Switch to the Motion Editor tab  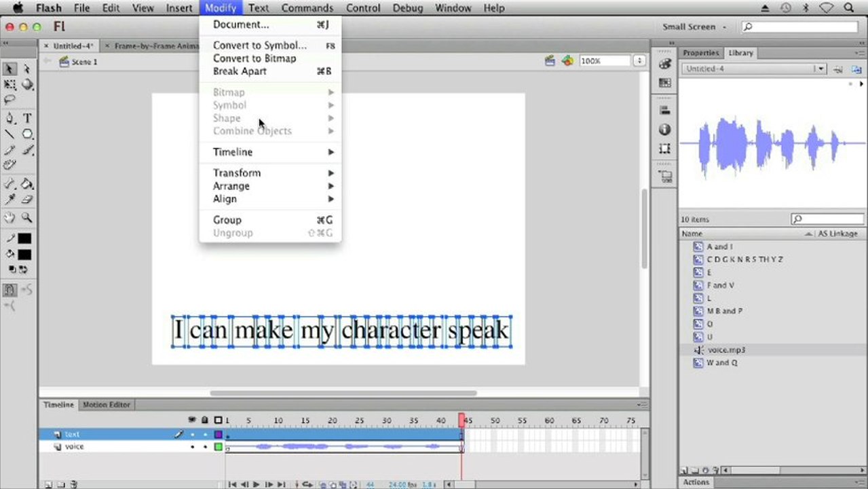coord(107,405)
